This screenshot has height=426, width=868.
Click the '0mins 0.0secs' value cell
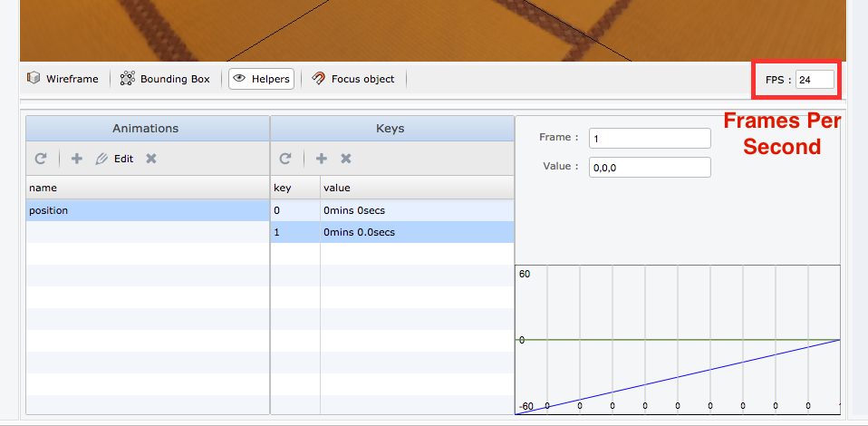417,232
